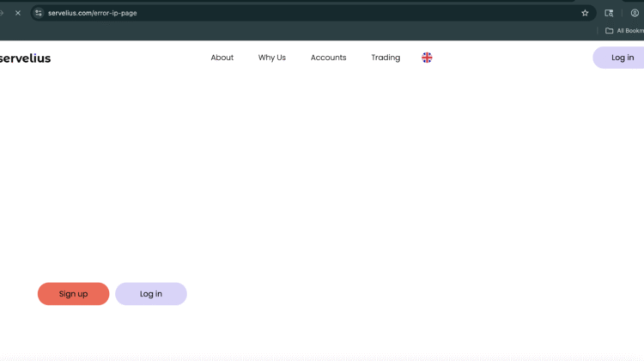Open the About menu item
644x361 pixels.
click(222, 58)
